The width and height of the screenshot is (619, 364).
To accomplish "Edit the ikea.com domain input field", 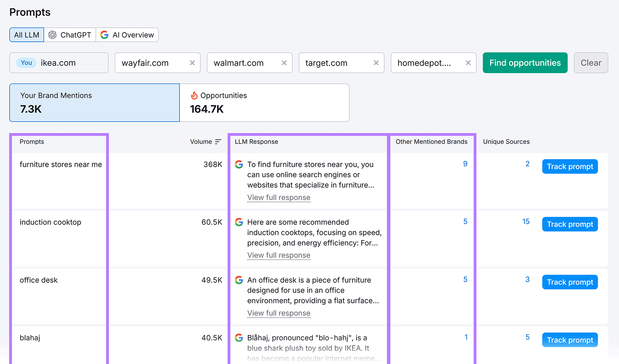I will pyautogui.click(x=70, y=63).
